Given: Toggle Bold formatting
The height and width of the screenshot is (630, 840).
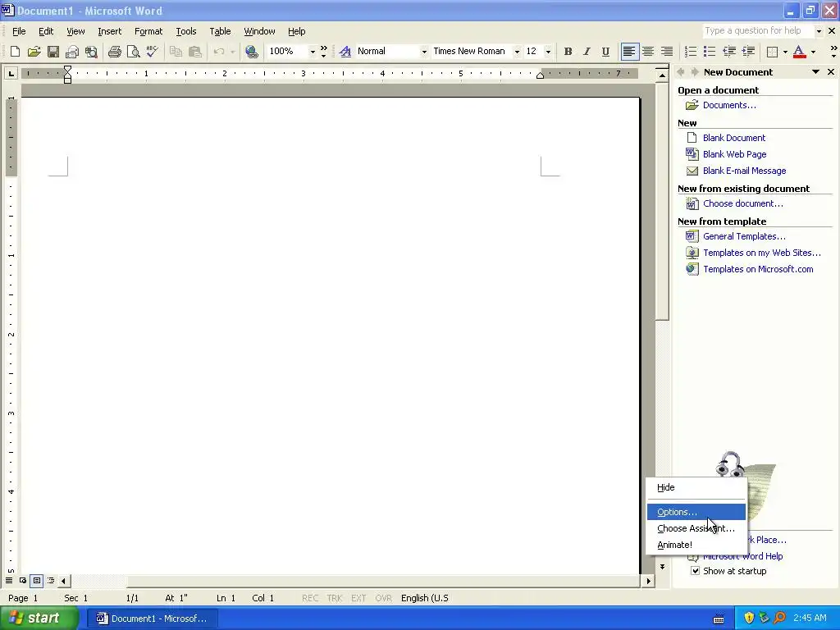Looking at the screenshot, I should pos(568,52).
